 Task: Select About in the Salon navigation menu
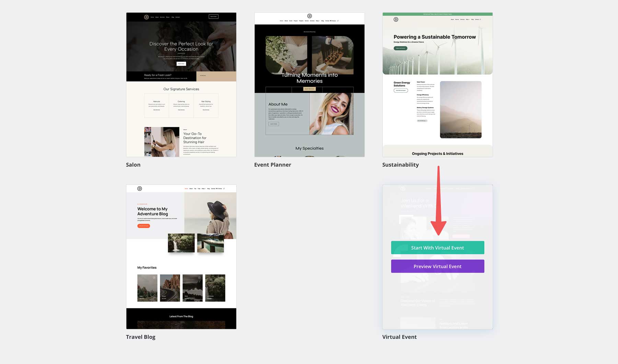pyautogui.click(x=157, y=17)
